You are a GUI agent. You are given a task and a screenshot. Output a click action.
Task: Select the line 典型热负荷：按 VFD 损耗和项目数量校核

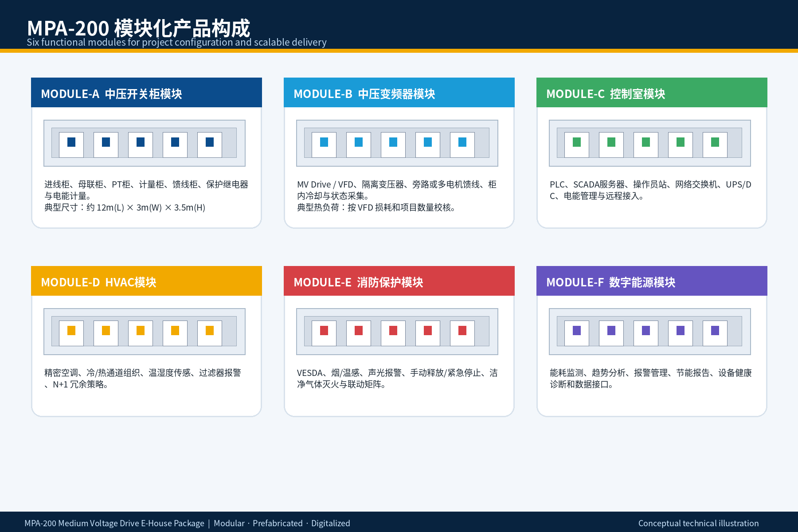click(x=376, y=207)
